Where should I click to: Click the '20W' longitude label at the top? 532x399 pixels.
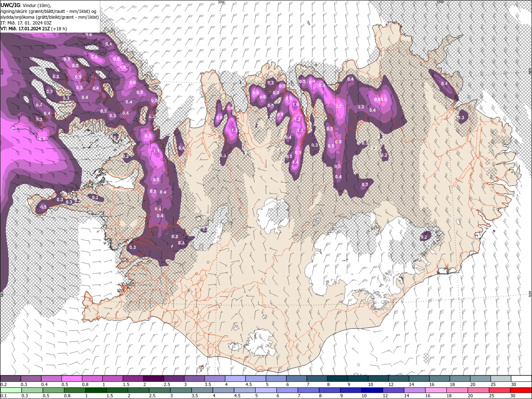tap(221, 2)
